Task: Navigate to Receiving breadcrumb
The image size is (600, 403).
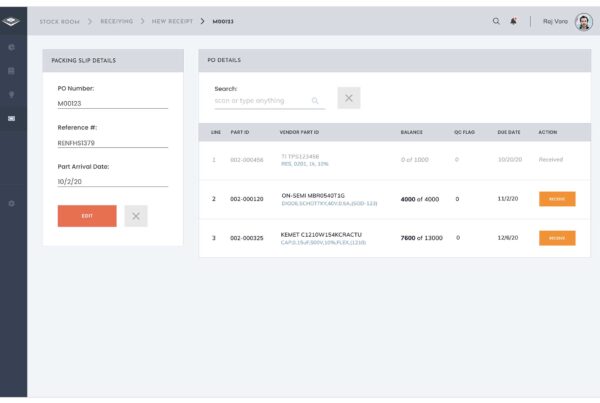Action: (x=114, y=21)
